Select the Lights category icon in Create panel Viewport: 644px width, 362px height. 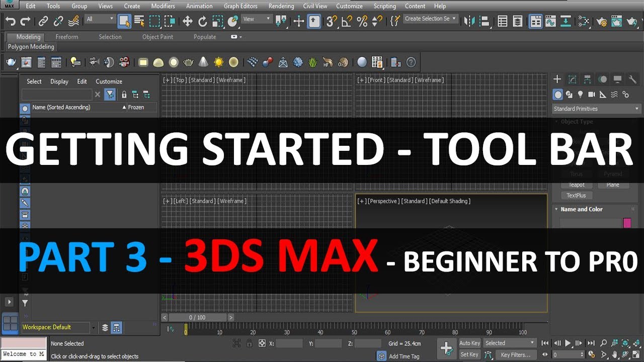point(580,95)
